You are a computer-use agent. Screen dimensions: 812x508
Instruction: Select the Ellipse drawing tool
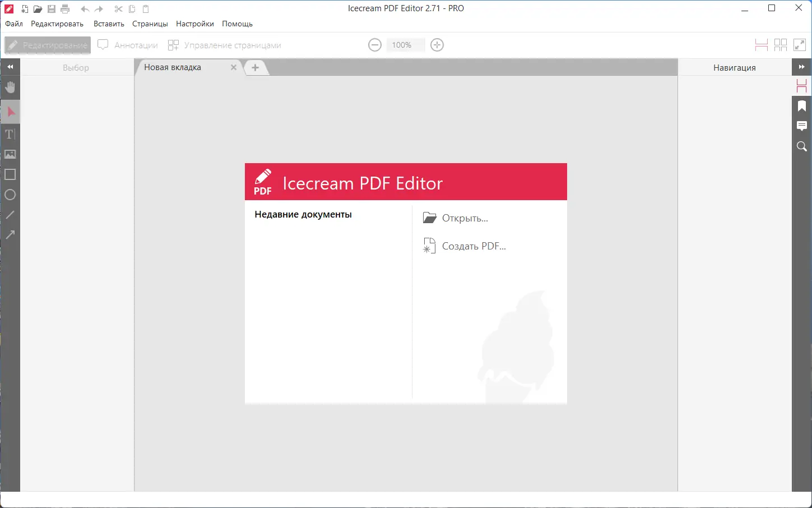point(10,195)
